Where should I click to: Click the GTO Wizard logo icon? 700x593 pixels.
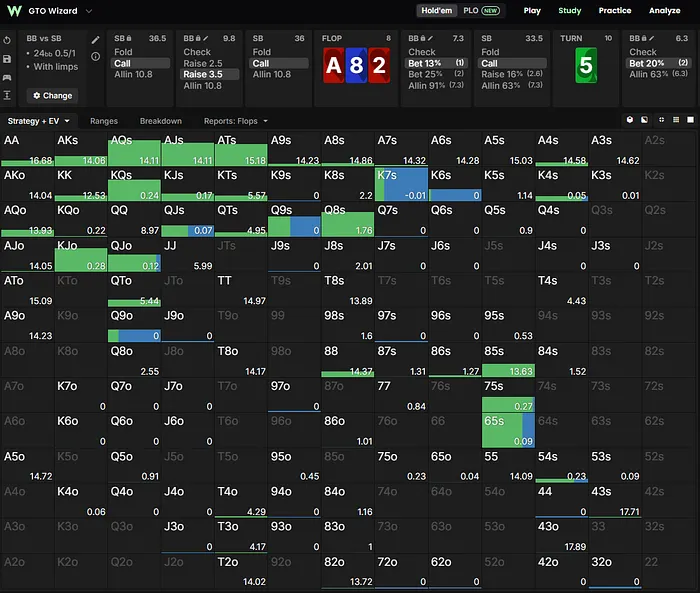14,11
